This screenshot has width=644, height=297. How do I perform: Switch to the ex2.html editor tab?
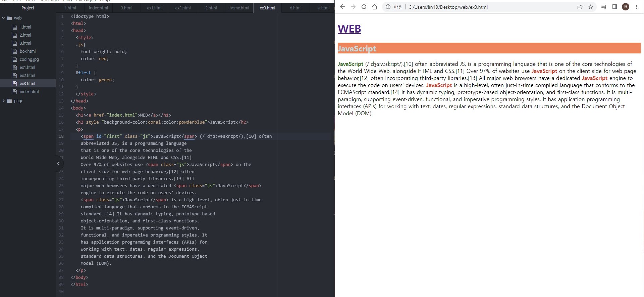183,8
